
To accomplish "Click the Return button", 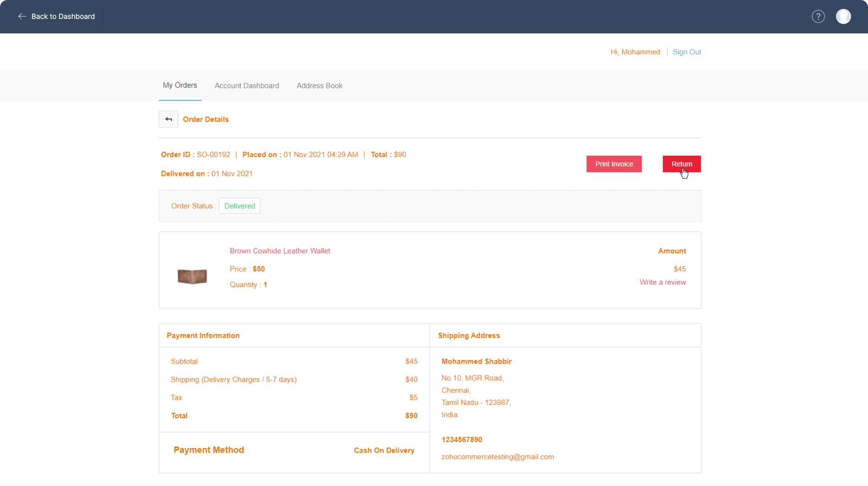I will click(x=681, y=164).
